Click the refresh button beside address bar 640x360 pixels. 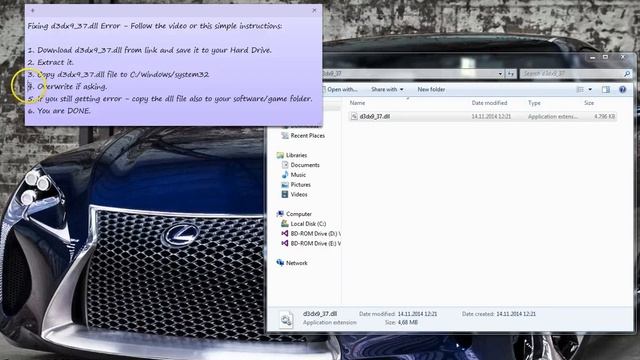point(511,73)
